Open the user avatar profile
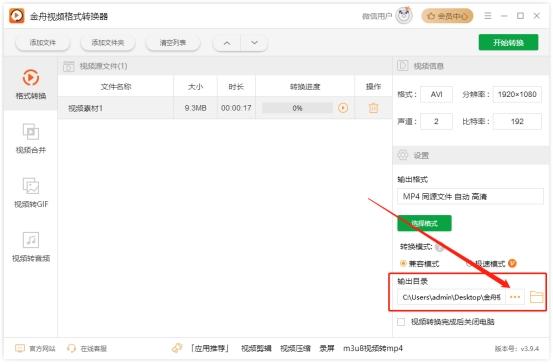 click(x=404, y=16)
